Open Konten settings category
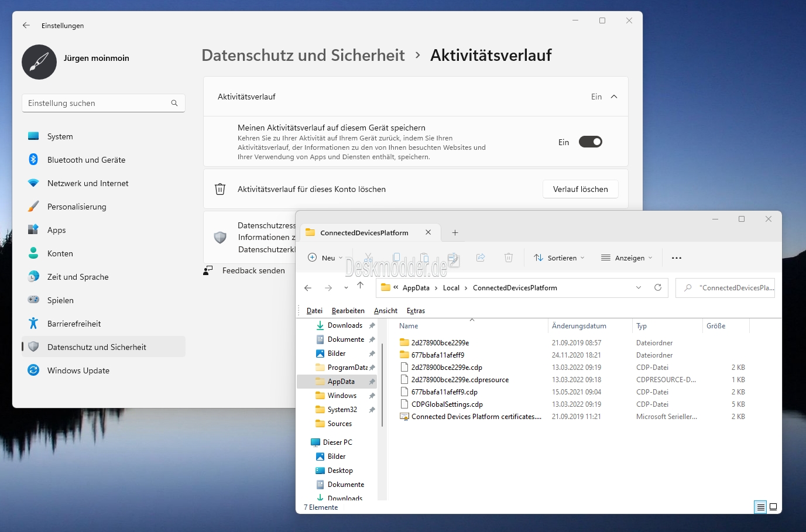 tap(104, 253)
